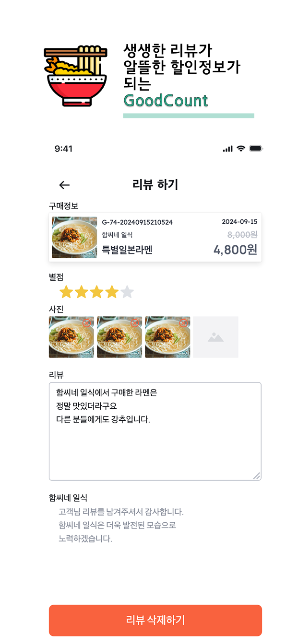Add photo via empty image placeholder
The height and width of the screenshot is (644, 298).
pyautogui.click(x=216, y=337)
